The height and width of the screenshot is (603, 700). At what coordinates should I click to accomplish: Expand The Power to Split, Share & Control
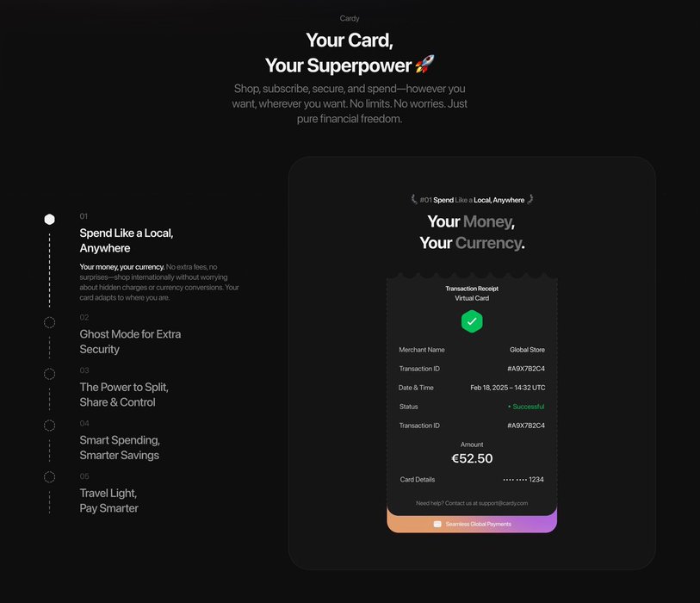[x=124, y=395]
